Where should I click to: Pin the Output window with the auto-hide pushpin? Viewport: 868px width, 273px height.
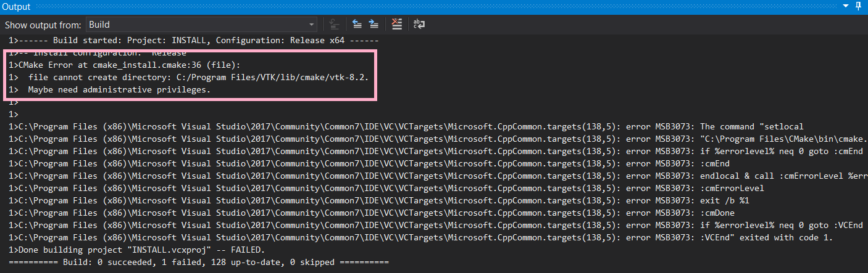(x=859, y=6)
